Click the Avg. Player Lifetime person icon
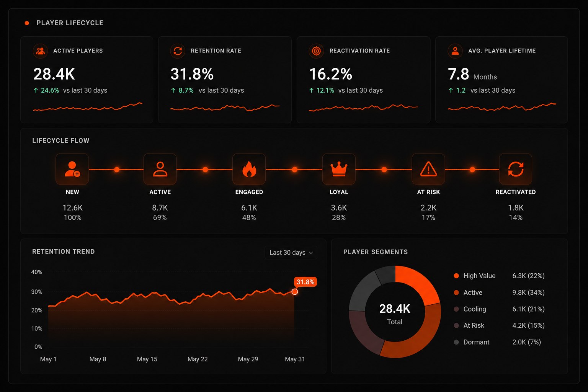Screen dimensions: 588x392 (x=455, y=51)
